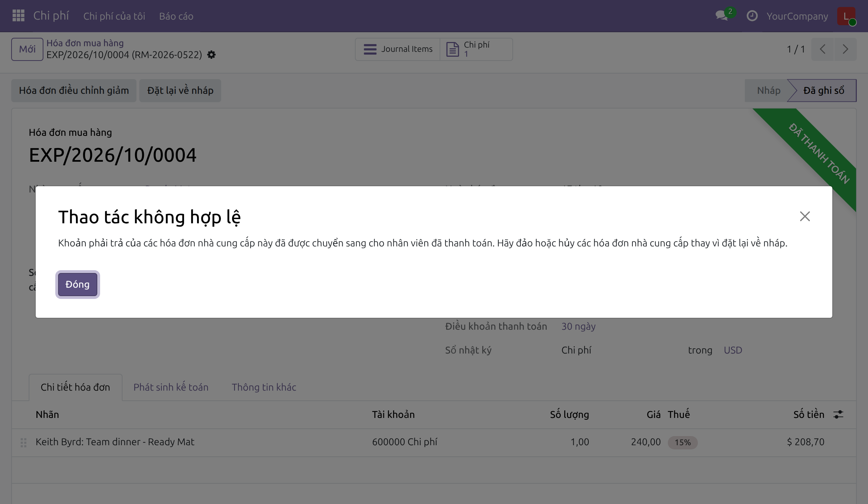Switch to Phát sinh kế toán tab
The width and height of the screenshot is (868, 504).
[171, 387]
